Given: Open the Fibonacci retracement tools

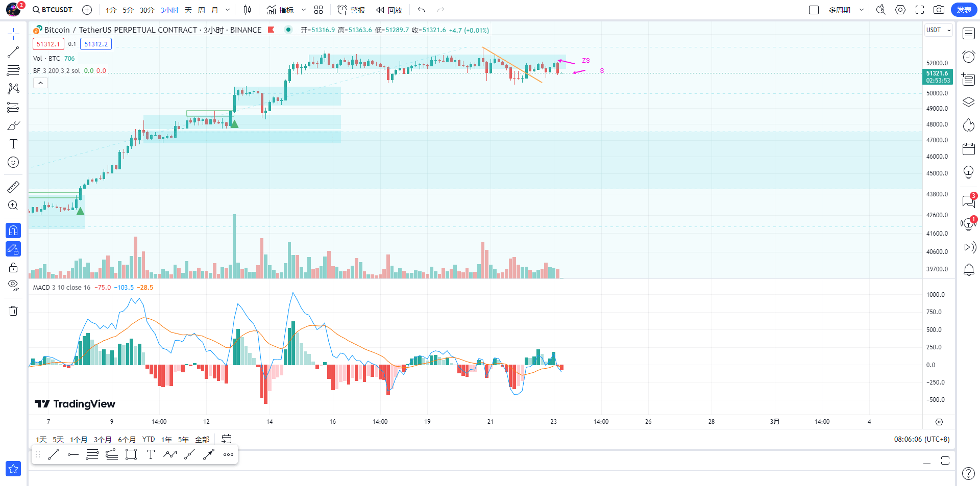Looking at the screenshot, I should [x=13, y=70].
